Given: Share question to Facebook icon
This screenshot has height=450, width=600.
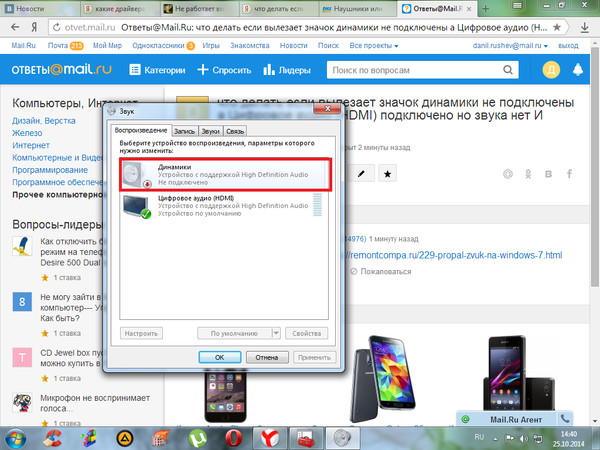Looking at the screenshot, I should click(x=569, y=174).
